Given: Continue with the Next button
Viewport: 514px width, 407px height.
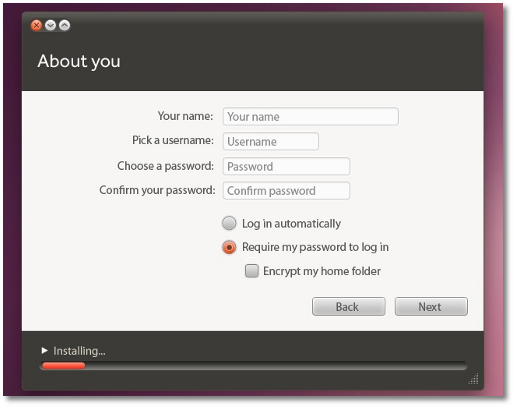Looking at the screenshot, I should pos(431,307).
